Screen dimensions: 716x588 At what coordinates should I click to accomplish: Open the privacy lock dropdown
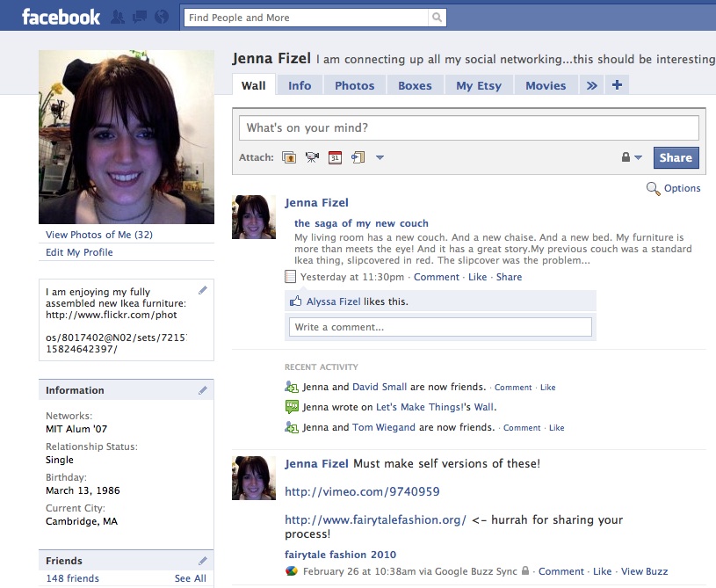point(632,157)
